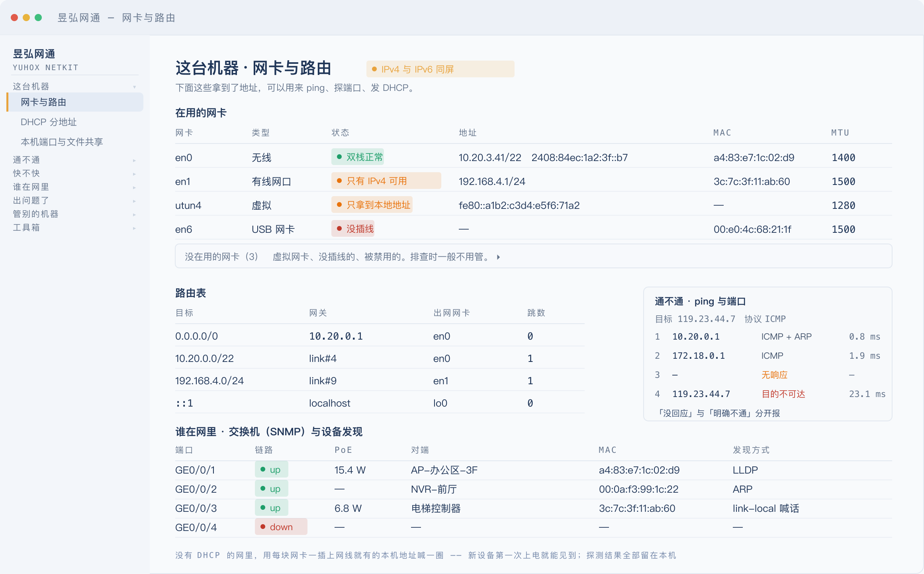Select 网卡与路由 in the sidebar
The width and height of the screenshot is (924, 574).
pos(75,102)
